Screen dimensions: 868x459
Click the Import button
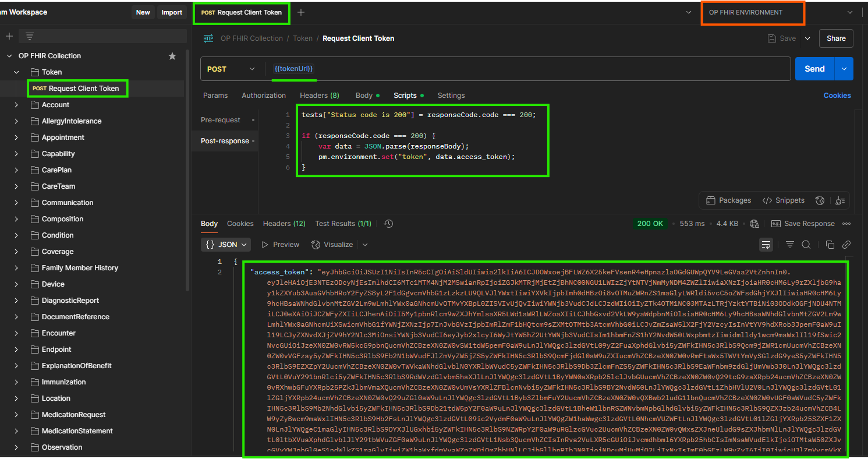pos(172,12)
